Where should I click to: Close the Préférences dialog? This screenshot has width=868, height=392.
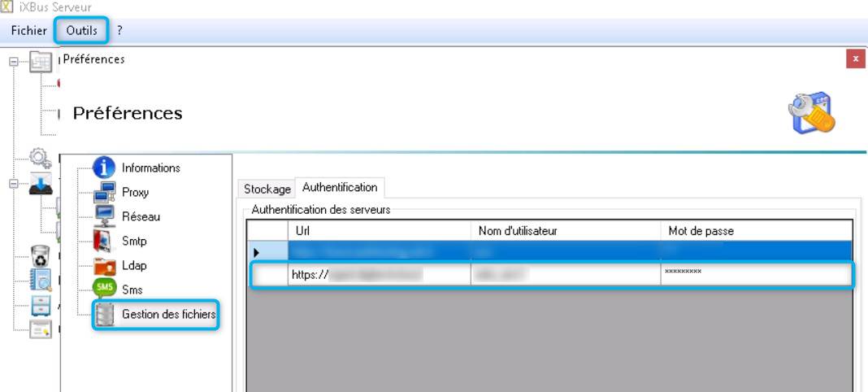click(855, 59)
